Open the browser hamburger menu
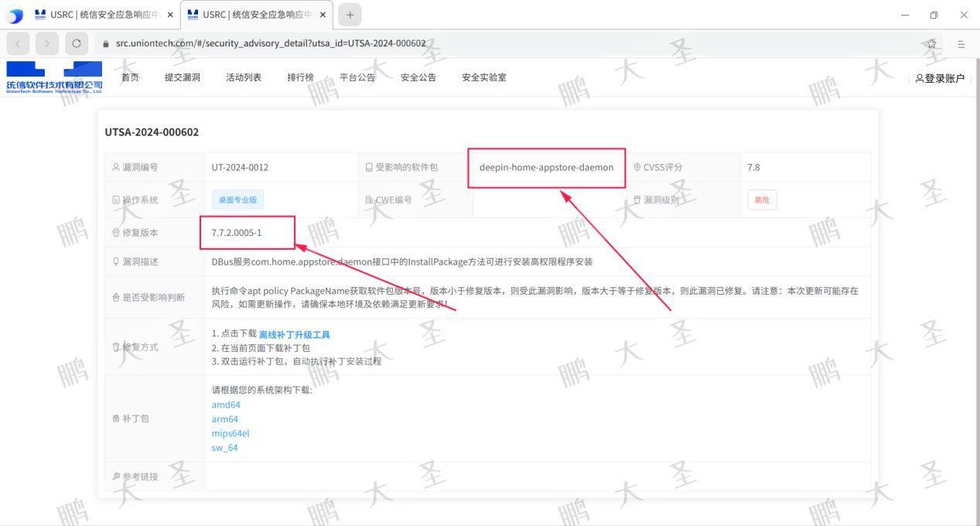 (x=961, y=44)
